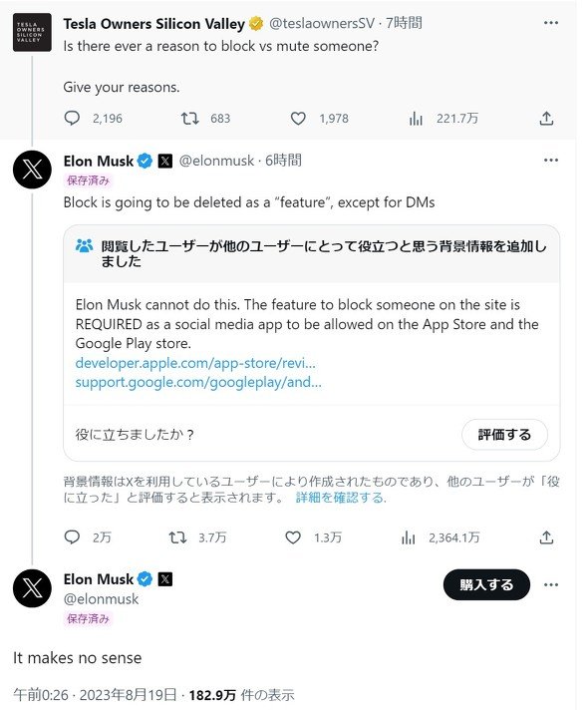Open more options beside 購入する button
588x710 pixels.
(x=550, y=584)
